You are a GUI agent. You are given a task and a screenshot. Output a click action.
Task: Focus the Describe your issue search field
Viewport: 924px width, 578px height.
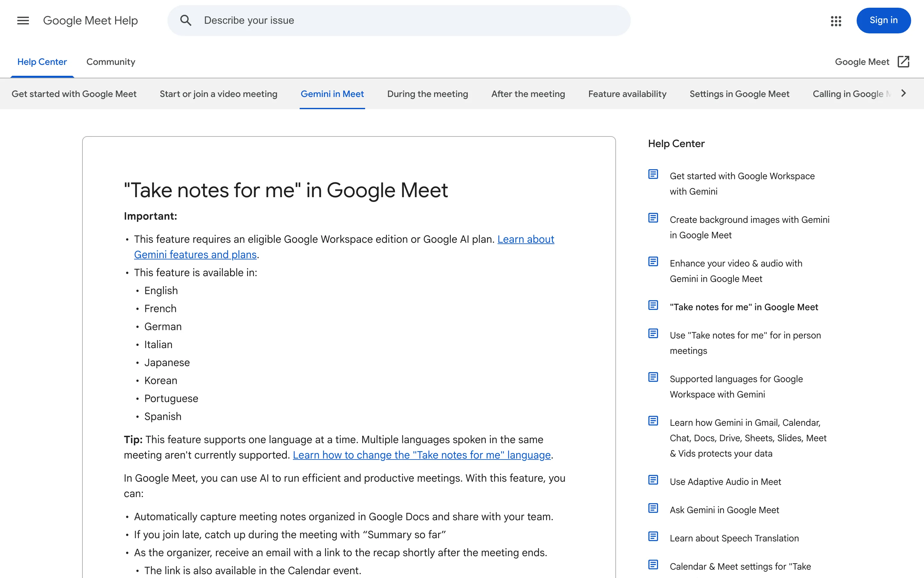click(x=399, y=21)
